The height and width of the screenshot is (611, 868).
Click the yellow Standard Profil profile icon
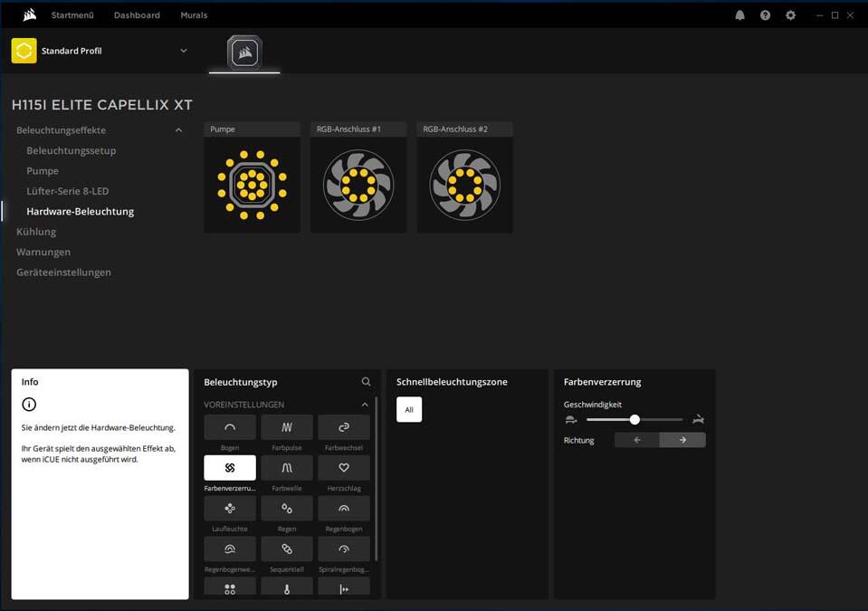pos(24,51)
